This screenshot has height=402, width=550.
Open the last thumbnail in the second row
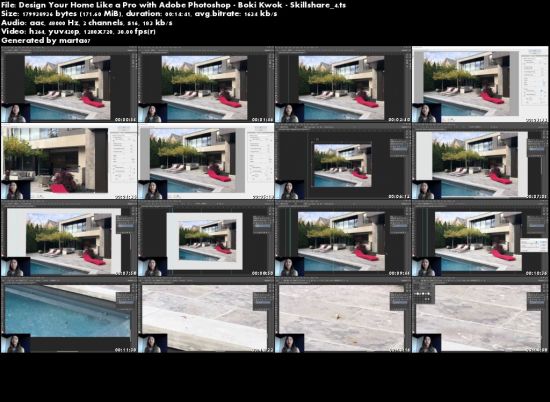click(480, 161)
